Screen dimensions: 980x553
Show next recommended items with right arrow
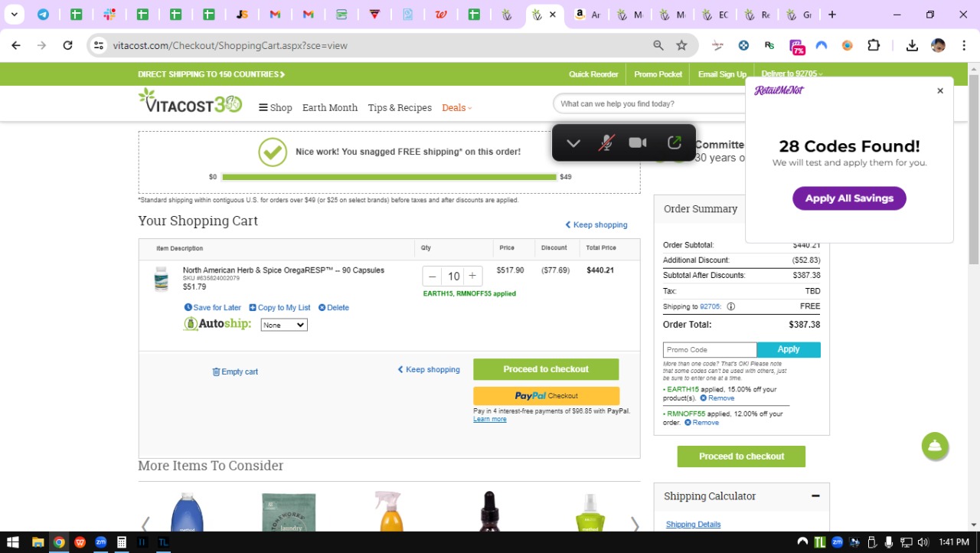pyautogui.click(x=634, y=525)
